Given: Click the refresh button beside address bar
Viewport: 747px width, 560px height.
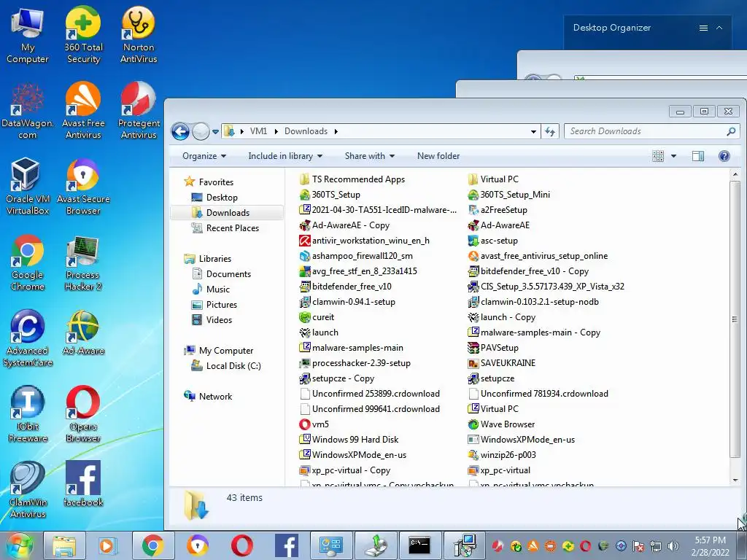Looking at the screenshot, I should point(550,131).
